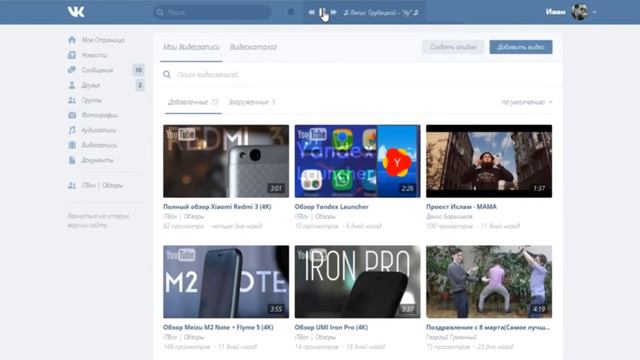Click title Обзор UMI Iron Pro (4K)
The width and height of the screenshot is (640, 360).
(331, 327)
